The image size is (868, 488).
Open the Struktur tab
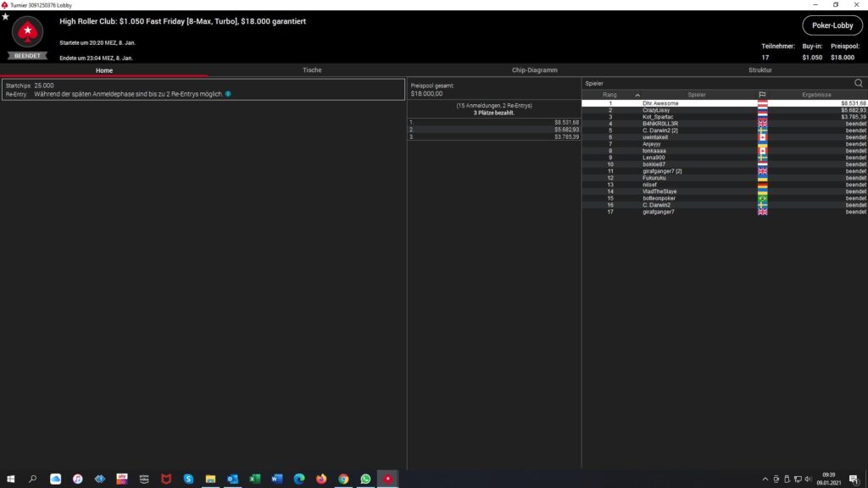click(760, 70)
